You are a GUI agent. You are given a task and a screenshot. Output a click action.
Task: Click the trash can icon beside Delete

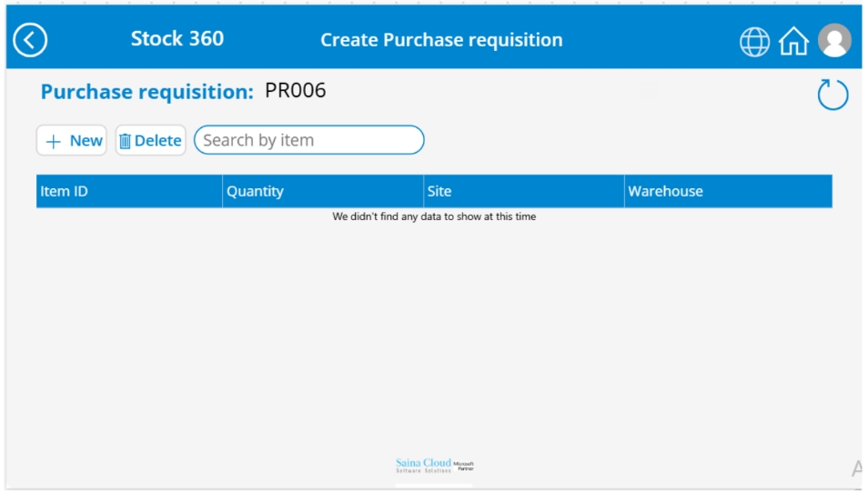point(126,141)
